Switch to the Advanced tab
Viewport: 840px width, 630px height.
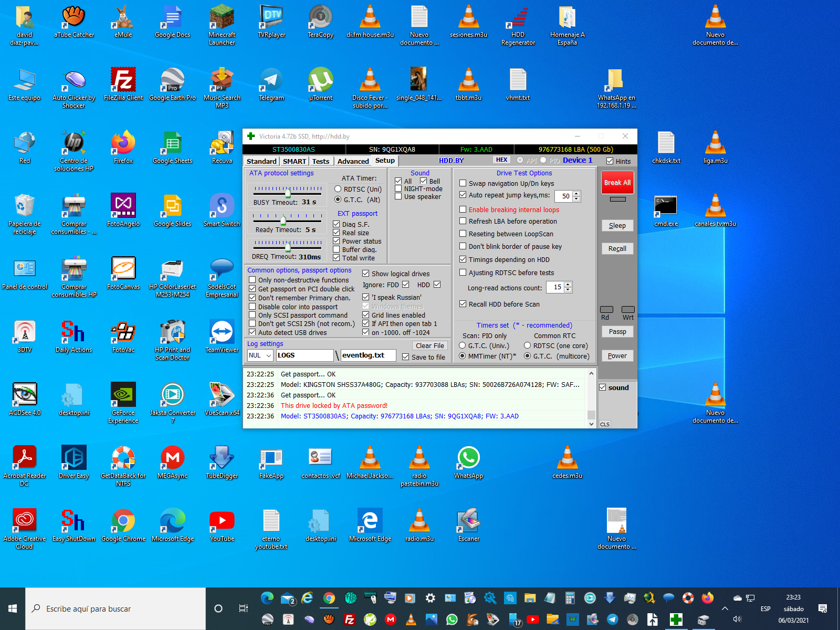(x=353, y=161)
